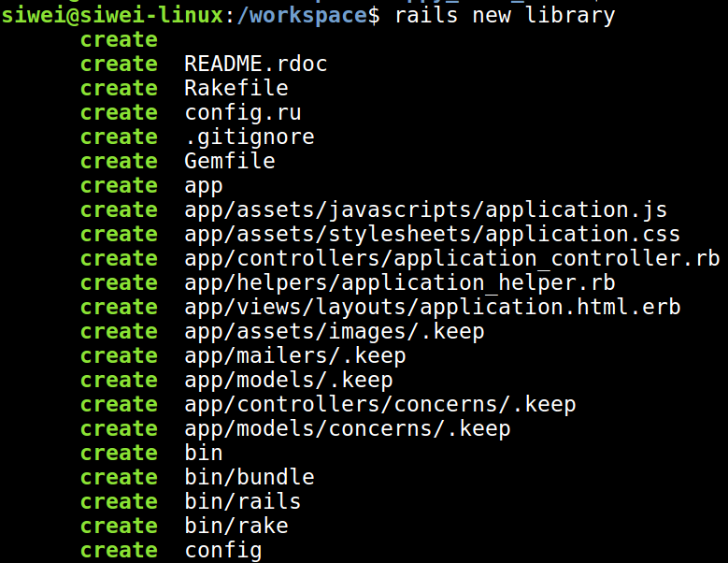
Task: Click the application.html.erb layout path
Action: (x=433, y=308)
